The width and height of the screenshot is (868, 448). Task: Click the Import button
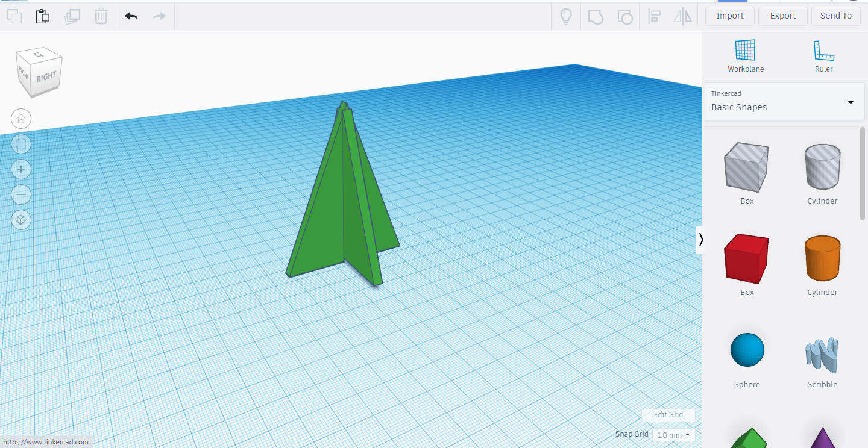coord(730,16)
